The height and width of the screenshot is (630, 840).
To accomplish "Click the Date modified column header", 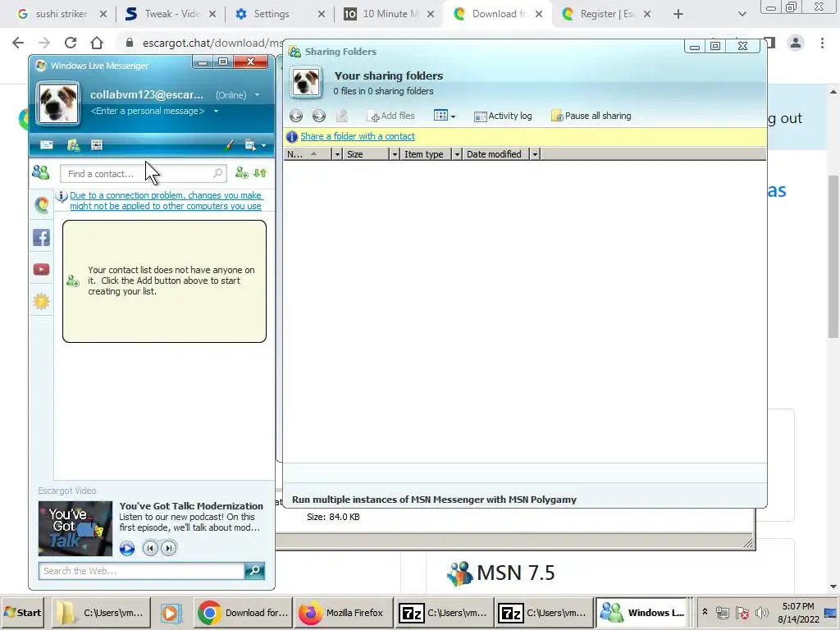I will coord(495,154).
